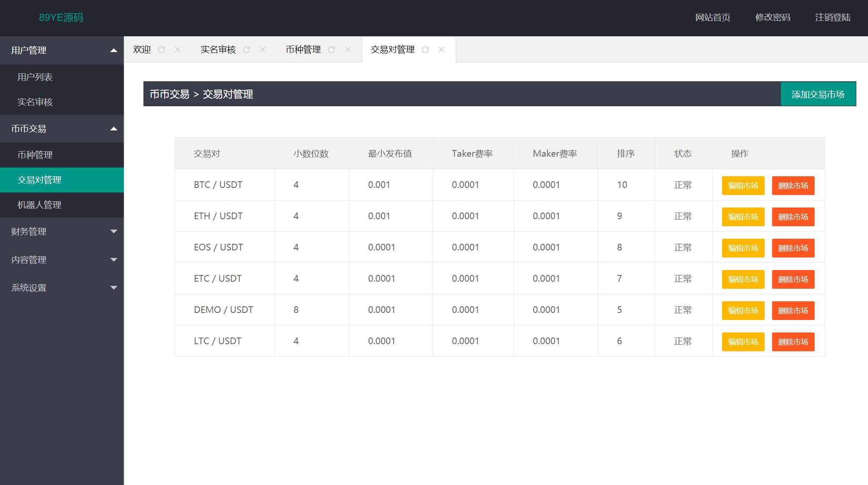Click 删除市场 for the DEMO / USDT pair
The height and width of the screenshot is (485, 868).
coord(793,310)
